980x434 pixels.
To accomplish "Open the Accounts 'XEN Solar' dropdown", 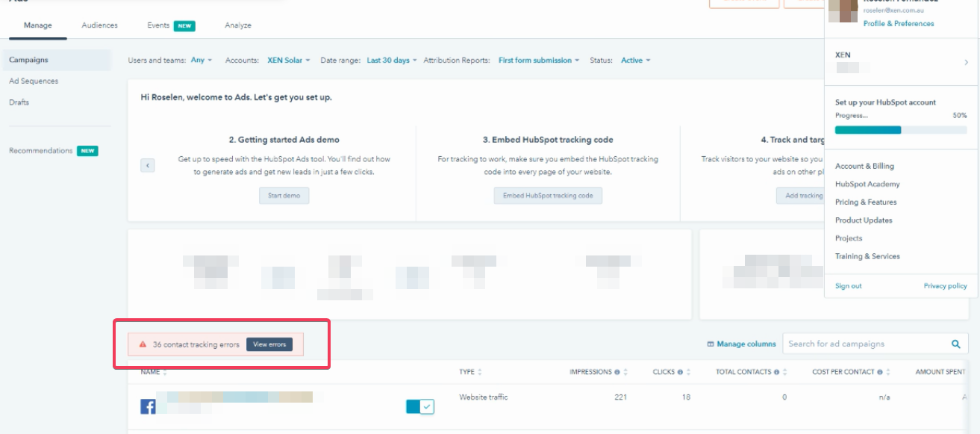I will pyautogui.click(x=290, y=61).
